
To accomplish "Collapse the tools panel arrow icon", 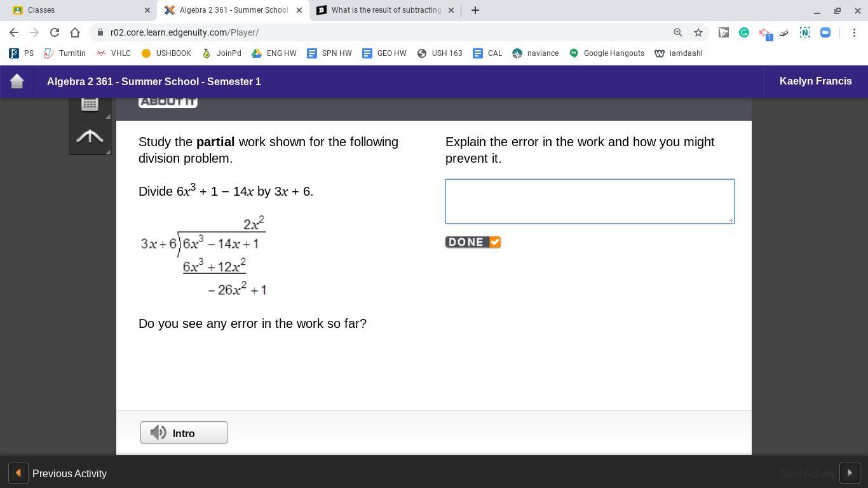I will coord(90,137).
